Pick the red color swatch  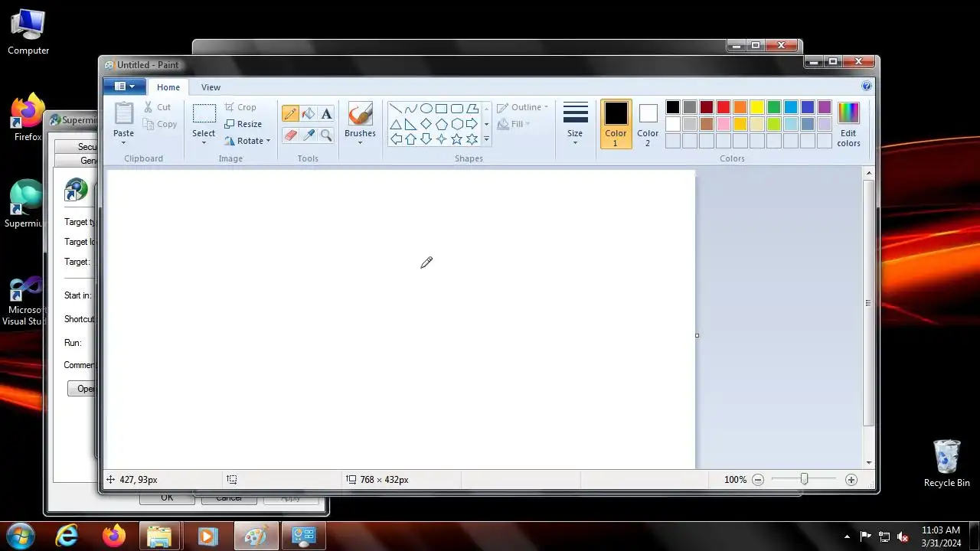coord(724,107)
